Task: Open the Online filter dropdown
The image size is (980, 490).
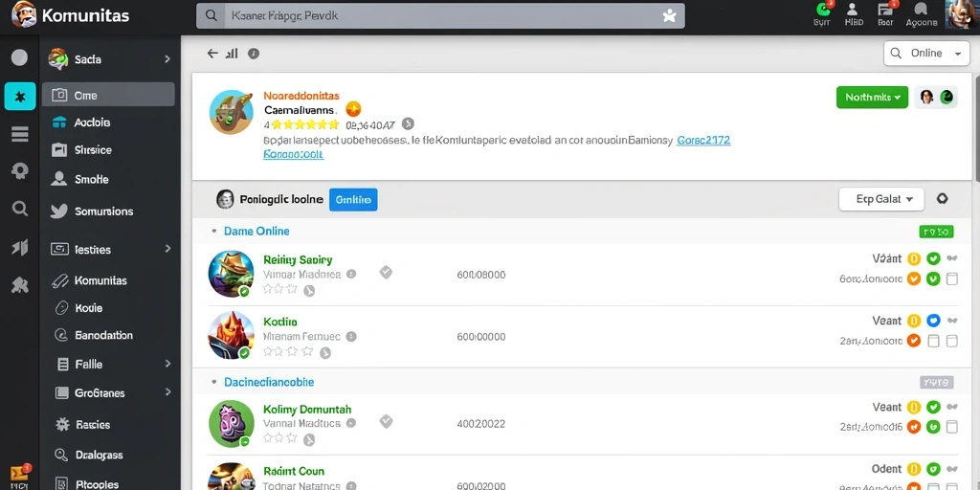Action: pos(926,54)
